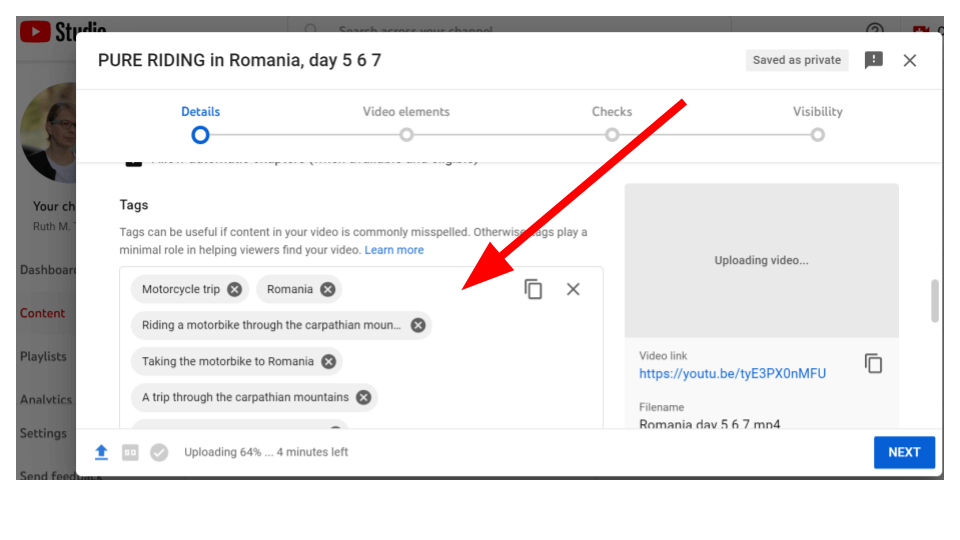The width and height of the screenshot is (960, 540).
Task: Copy all tags to clipboard
Action: (533, 289)
